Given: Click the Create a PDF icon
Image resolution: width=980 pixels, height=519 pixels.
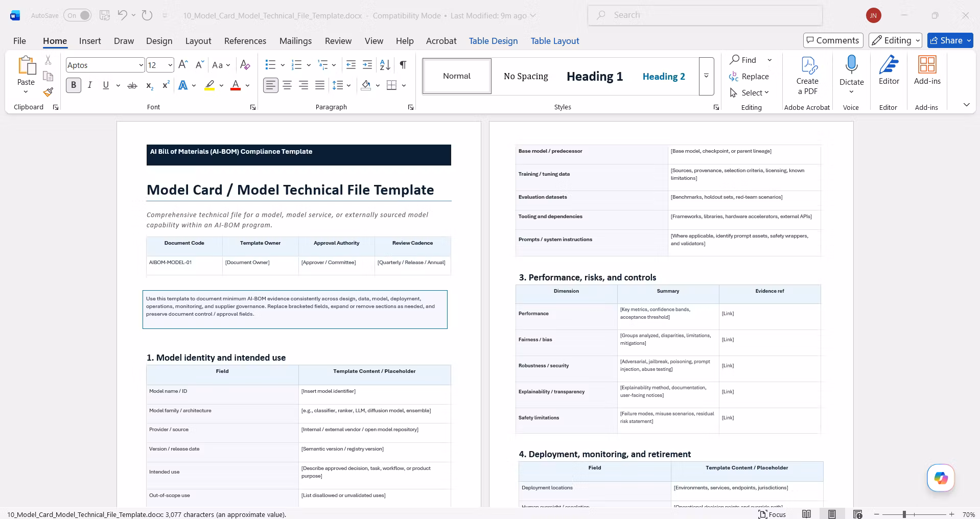Looking at the screenshot, I should (807, 76).
